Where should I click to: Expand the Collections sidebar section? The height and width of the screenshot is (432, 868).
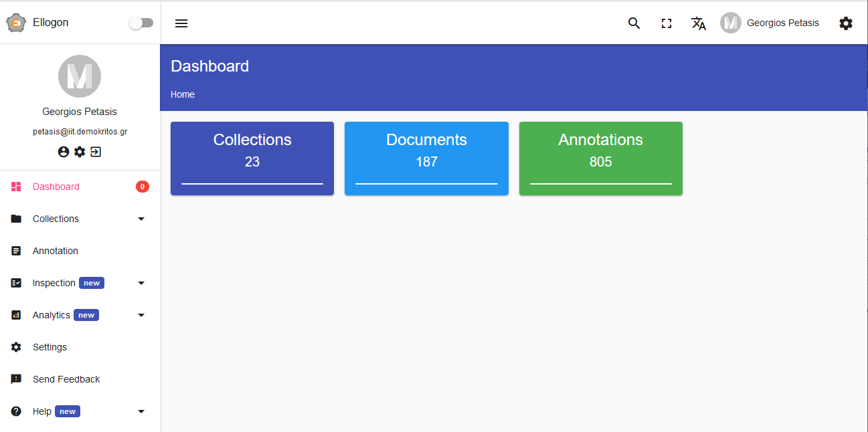pos(141,219)
